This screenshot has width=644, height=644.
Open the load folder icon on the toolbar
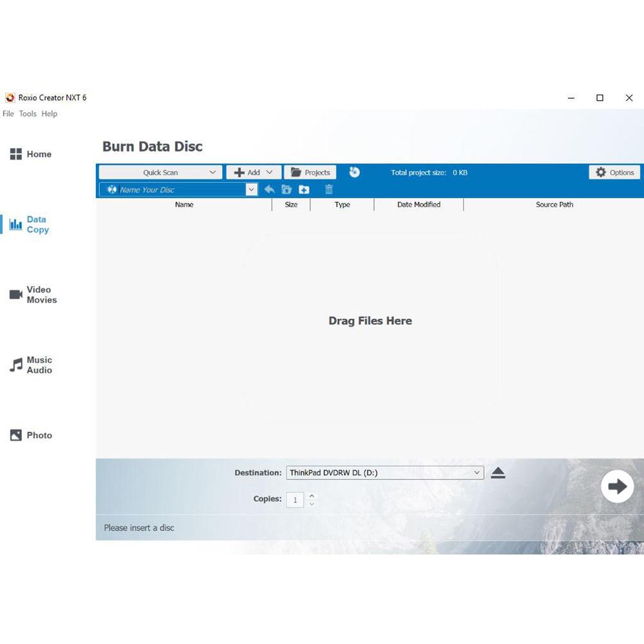coord(286,189)
